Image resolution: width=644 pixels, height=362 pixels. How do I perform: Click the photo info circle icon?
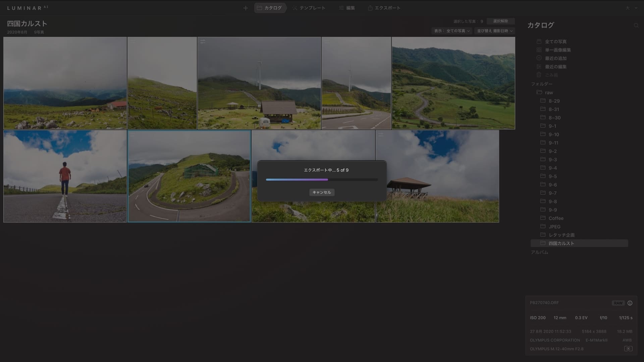click(630, 303)
